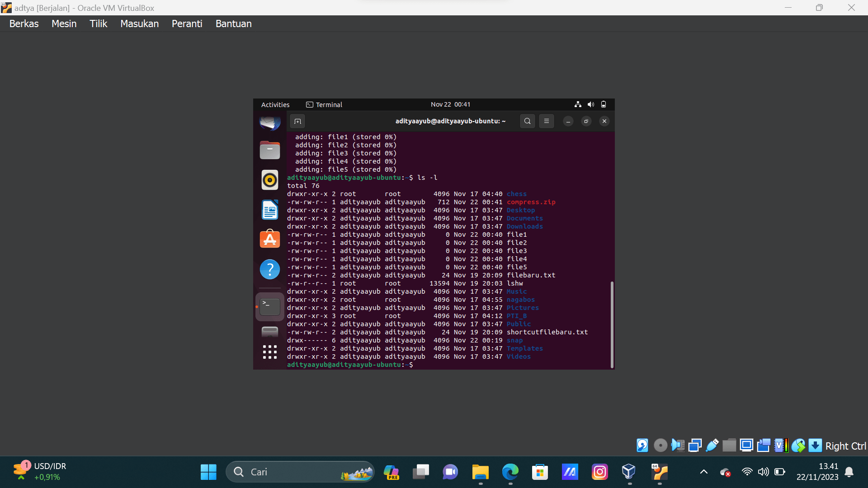Viewport: 868px width, 488px height.
Task: Click the Right Ctrl host key label
Action: tap(845, 446)
